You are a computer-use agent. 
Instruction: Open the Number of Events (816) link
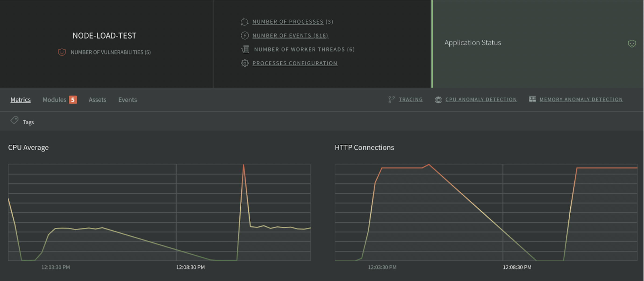tap(290, 35)
